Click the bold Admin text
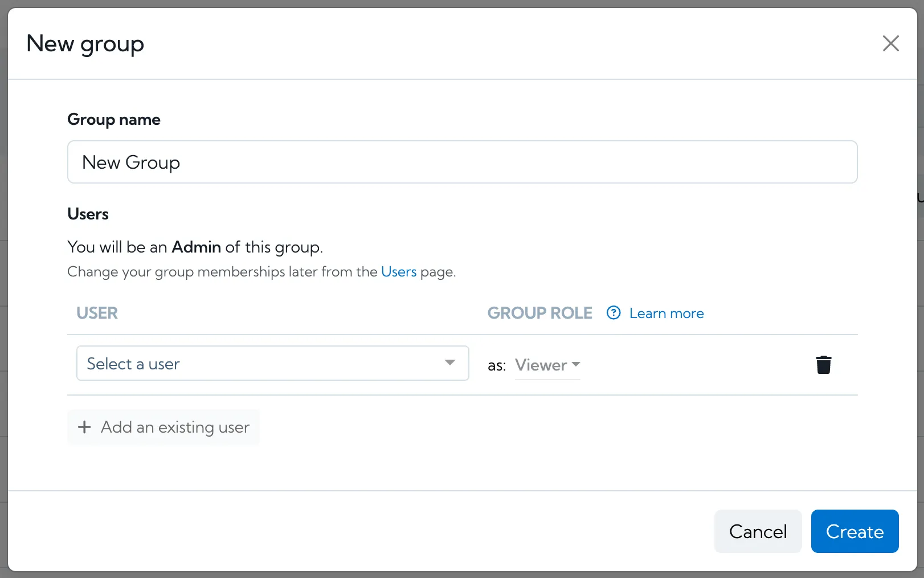Screen dimensions: 924x578 click(x=197, y=247)
